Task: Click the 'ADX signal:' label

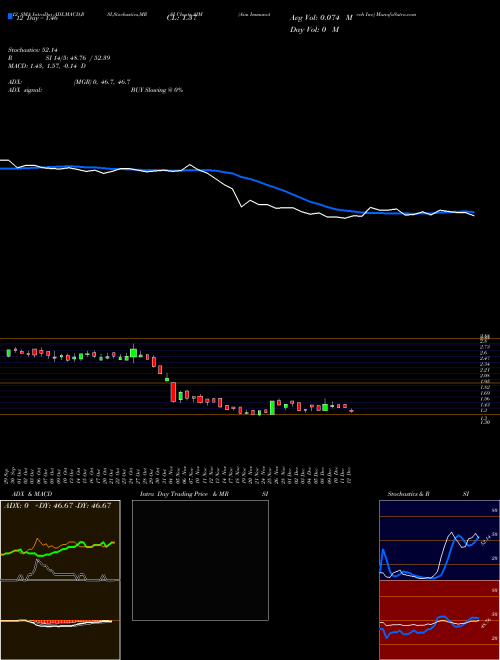Action: click(x=24, y=90)
